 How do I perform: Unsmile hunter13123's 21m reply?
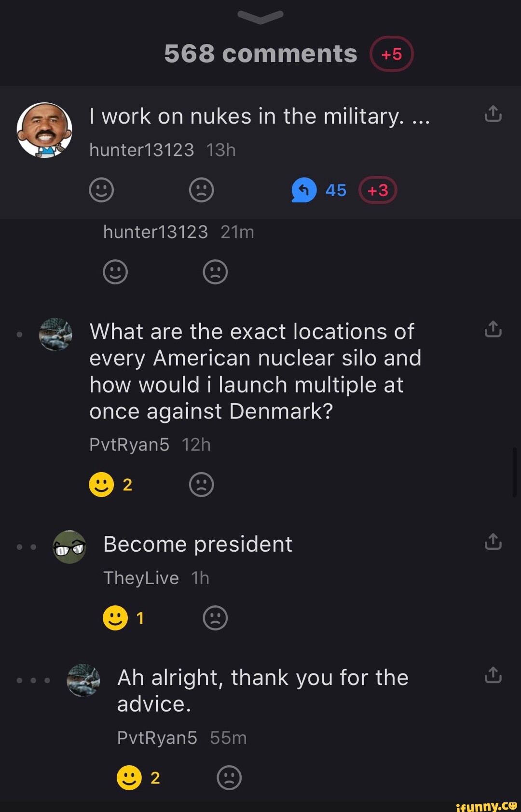tap(215, 272)
